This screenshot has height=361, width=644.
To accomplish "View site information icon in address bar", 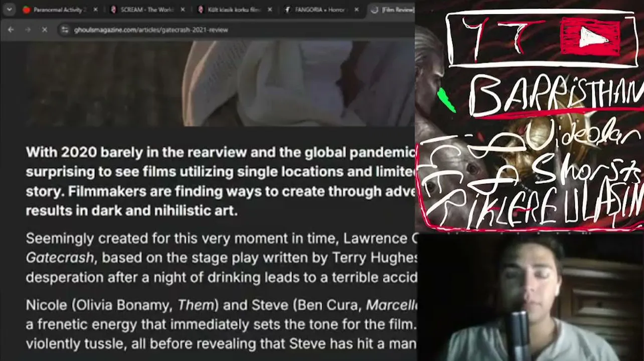I will click(x=64, y=30).
